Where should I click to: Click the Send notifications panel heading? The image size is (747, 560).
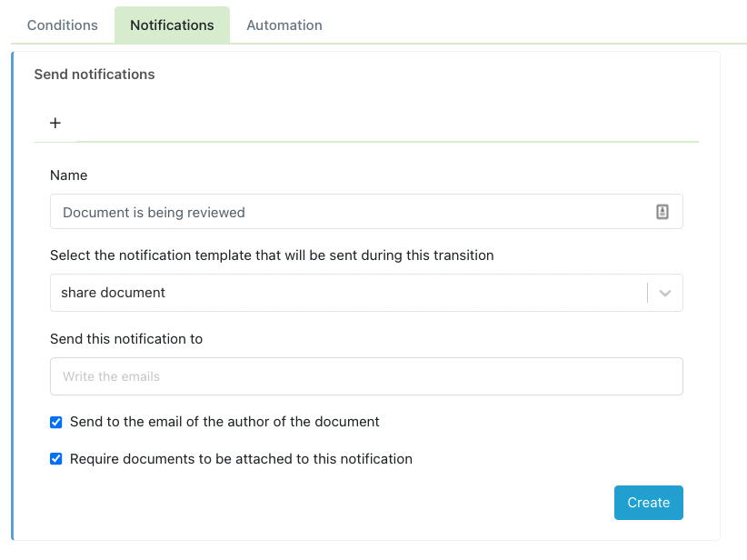94,74
